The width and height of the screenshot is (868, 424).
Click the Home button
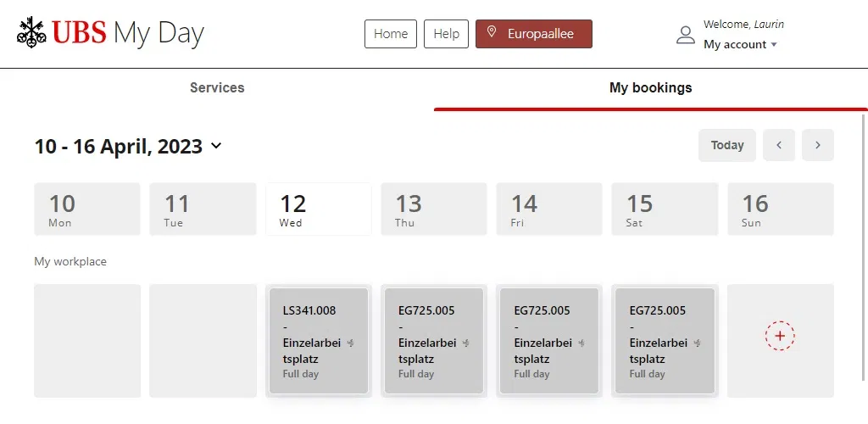pyautogui.click(x=390, y=34)
